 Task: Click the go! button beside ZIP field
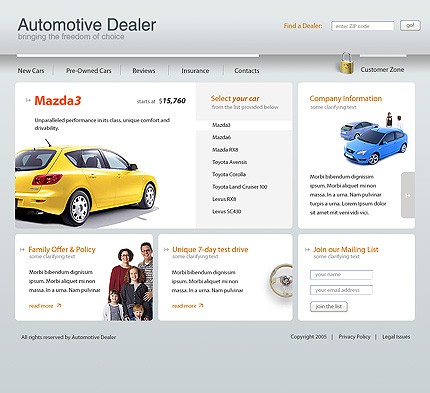(410, 26)
